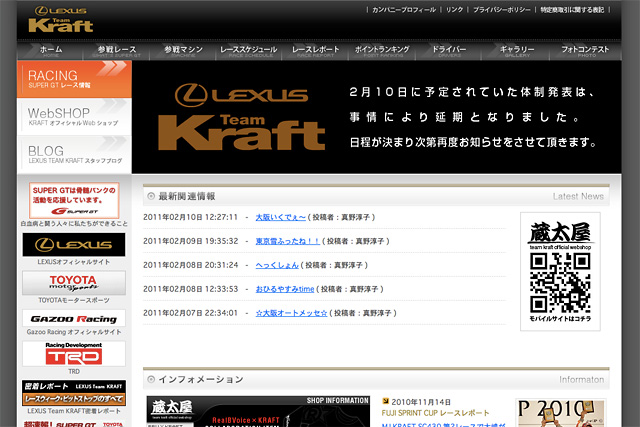Click the Super GT bone marrow bank banner

[x=74, y=199]
